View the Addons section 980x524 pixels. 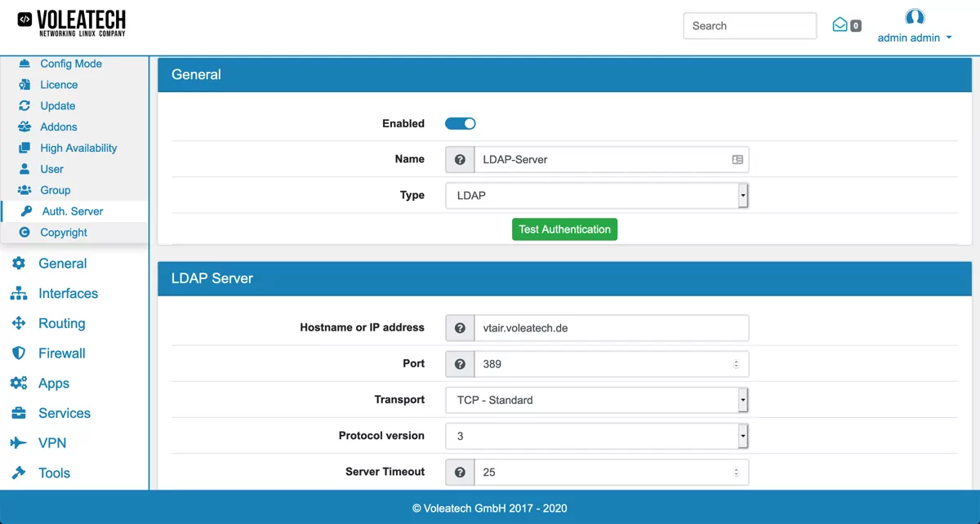point(58,127)
